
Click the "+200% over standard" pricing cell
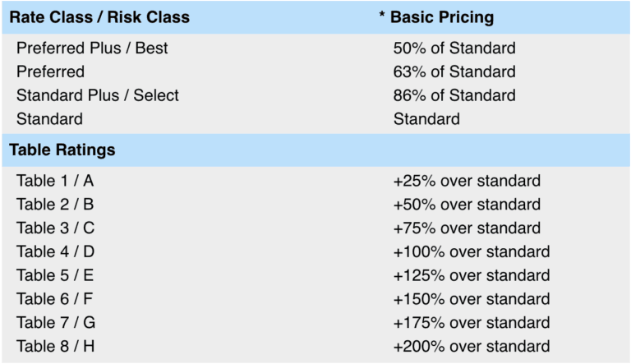472,347
